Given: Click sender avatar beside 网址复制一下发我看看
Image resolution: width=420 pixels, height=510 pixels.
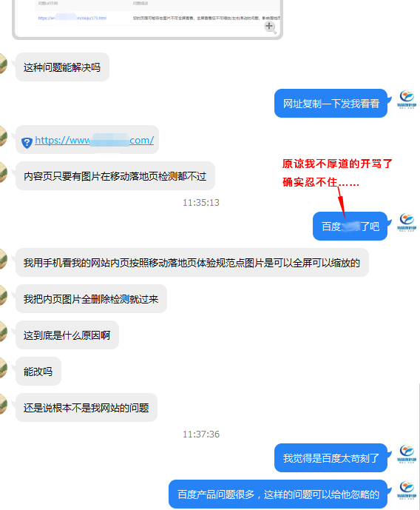Looking at the screenshot, I should [x=407, y=100].
